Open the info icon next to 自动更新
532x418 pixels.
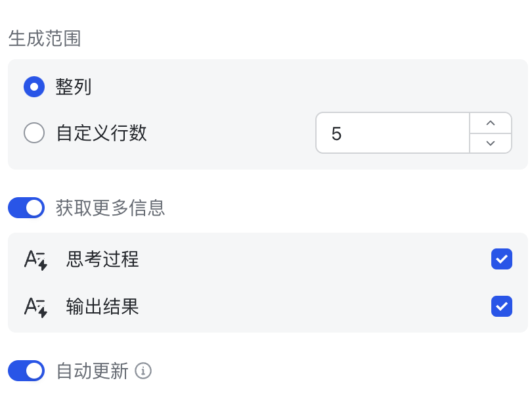coord(143,371)
